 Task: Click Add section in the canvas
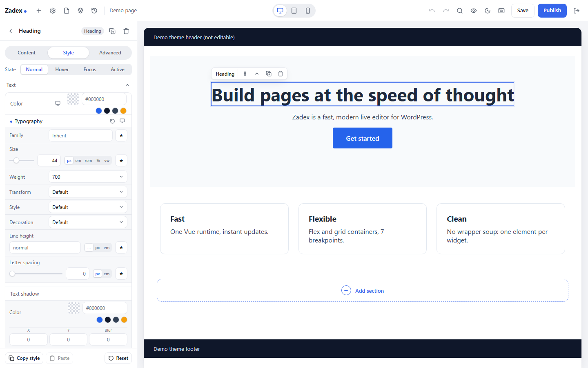[363, 290]
